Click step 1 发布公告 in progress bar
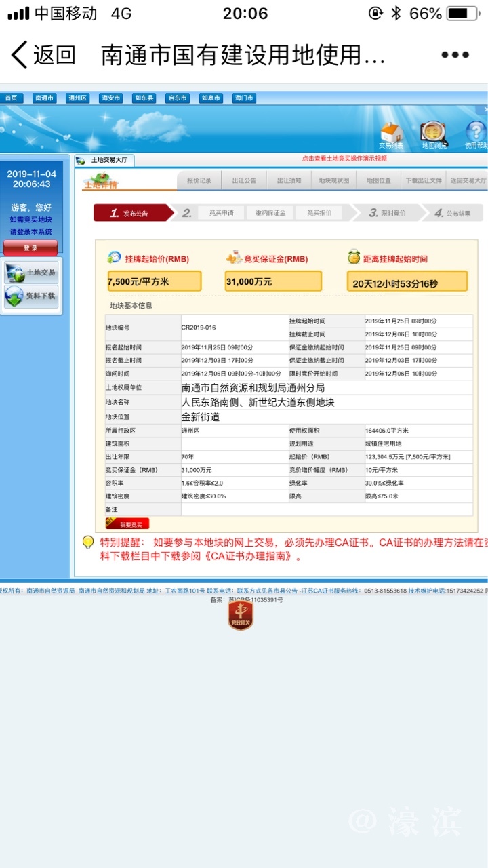This screenshot has width=488, height=868. pos(130,214)
